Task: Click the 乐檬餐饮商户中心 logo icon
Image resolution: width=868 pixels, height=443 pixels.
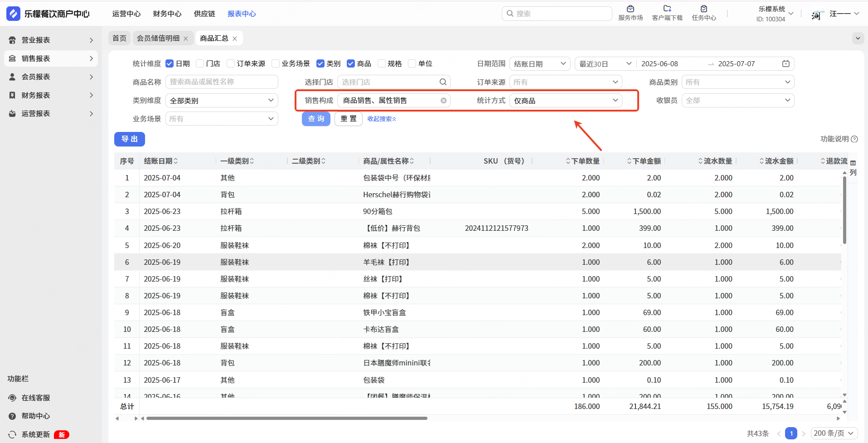Action: point(13,14)
